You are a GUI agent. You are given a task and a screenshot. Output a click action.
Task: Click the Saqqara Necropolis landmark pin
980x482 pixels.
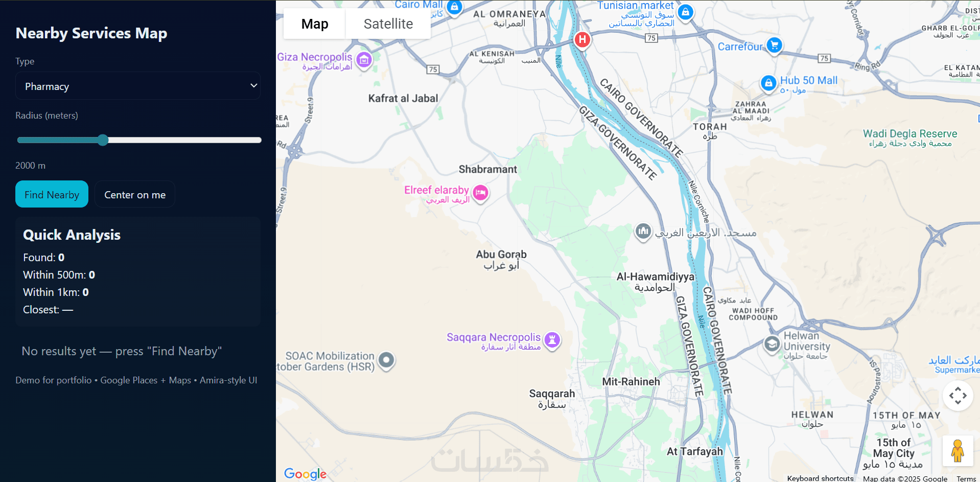click(552, 340)
